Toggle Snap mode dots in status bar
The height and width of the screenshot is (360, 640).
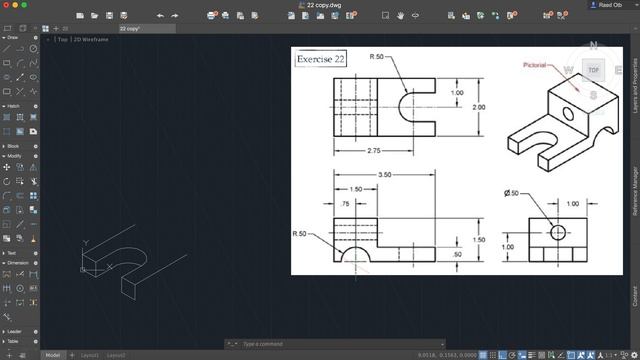[493, 355]
